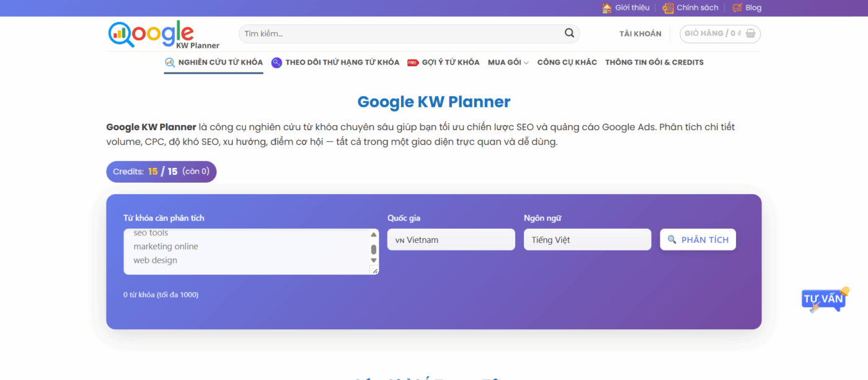The height and width of the screenshot is (380, 868).
Task: Run analysis with the PHÂN TÍCH button
Action: click(697, 239)
